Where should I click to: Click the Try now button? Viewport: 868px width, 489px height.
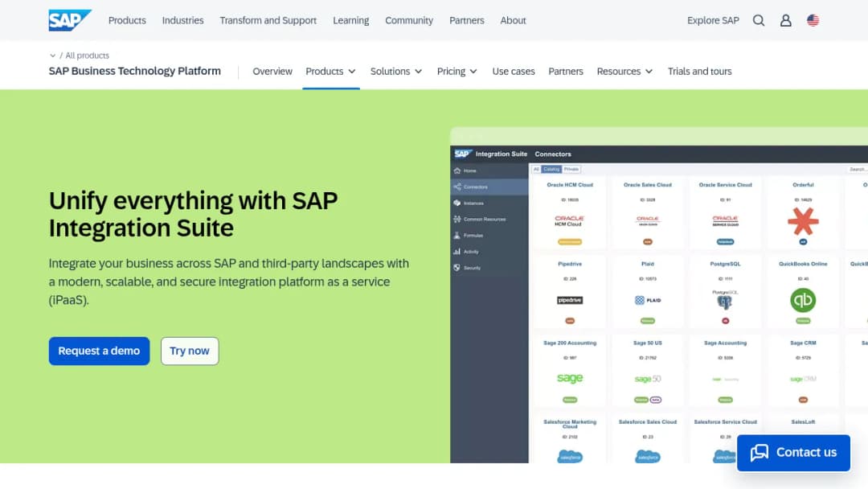point(190,351)
